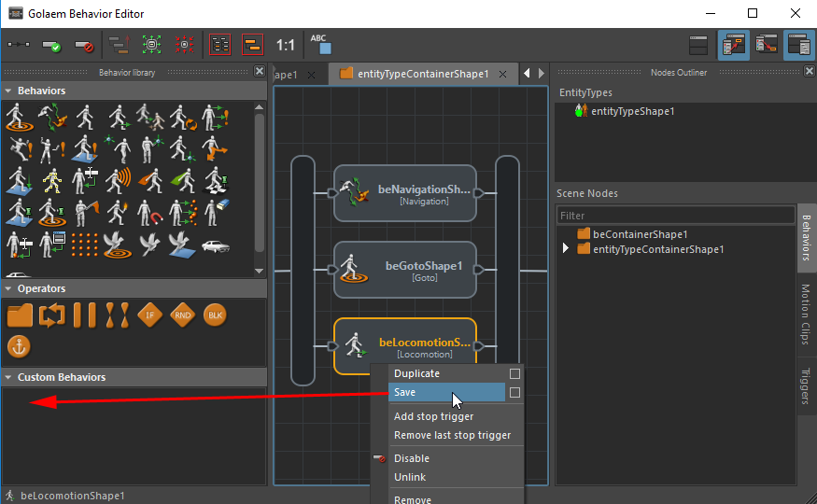The width and height of the screenshot is (817, 504).
Task: Select the figure with eraser icon
Action: coord(215,213)
